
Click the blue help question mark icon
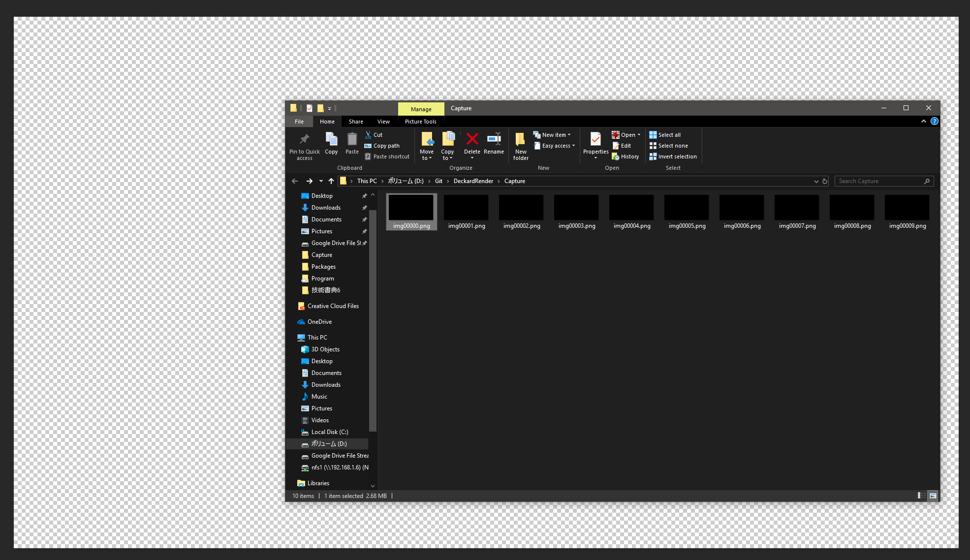[935, 122]
